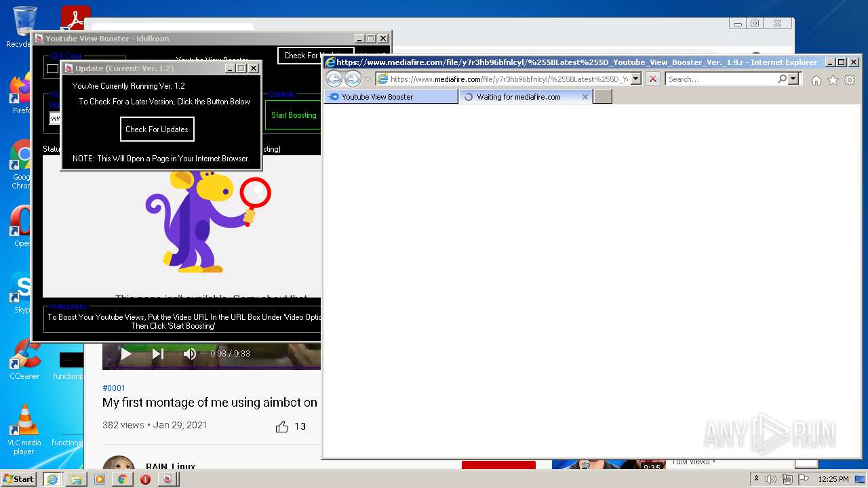Open the CCleaner desktop shortcut
868x488 pixels.
point(24,359)
